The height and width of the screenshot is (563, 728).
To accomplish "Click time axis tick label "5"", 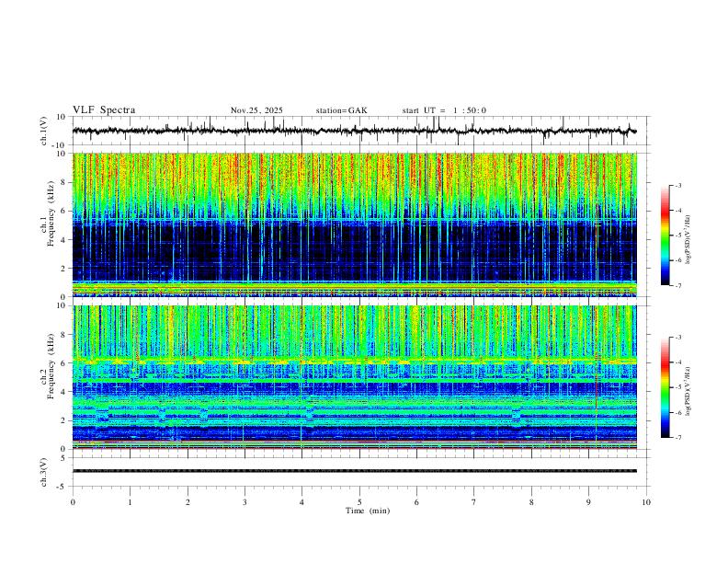I will [359, 502].
